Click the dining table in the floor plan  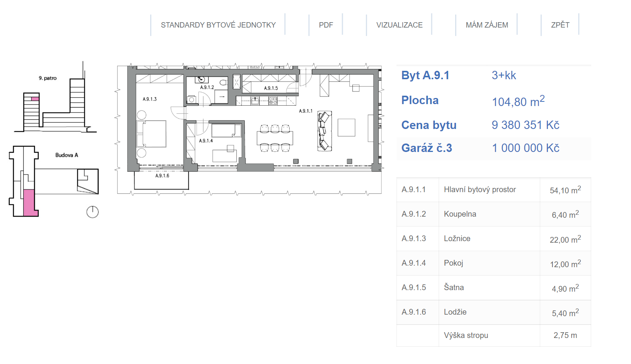coord(275,138)
